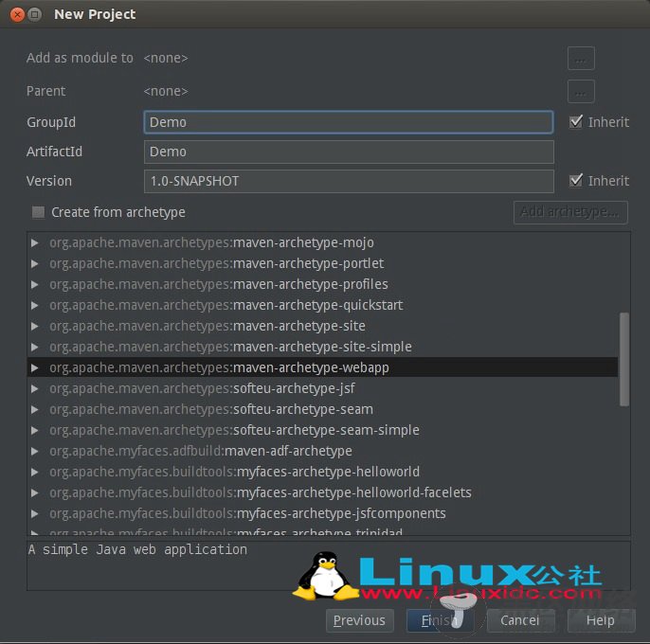Screen dimensions: 650x644
Task: Expand the softeu-archetype-seam tree node
Action: [x=35, y=409]
